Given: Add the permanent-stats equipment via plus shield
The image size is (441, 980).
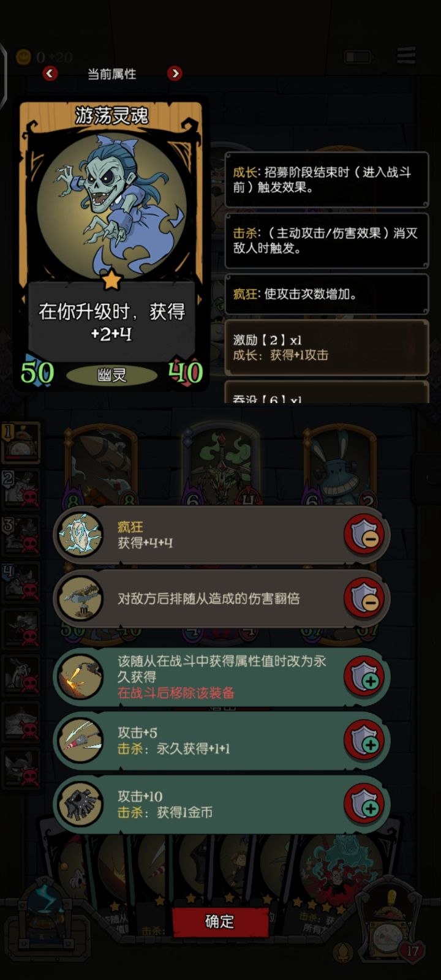Looking at the screenshot, I should tap(364, 677).
